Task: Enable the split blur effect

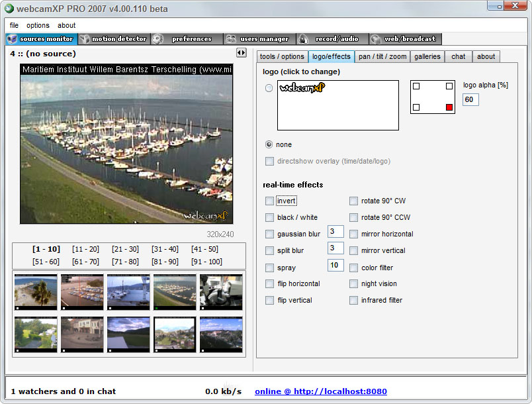Action: pyautogui.click(x=269, y=251)
